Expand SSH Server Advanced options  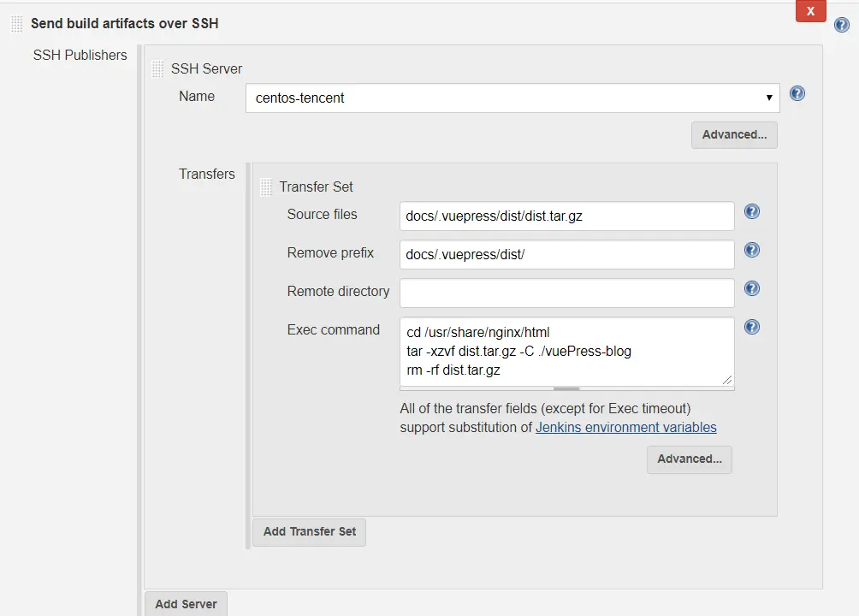(734, 134)
